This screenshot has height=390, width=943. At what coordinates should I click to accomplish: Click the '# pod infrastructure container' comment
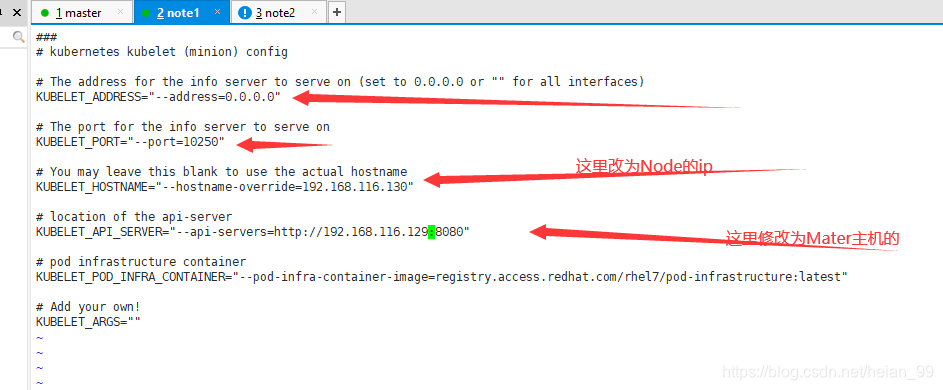coord(141,262)
